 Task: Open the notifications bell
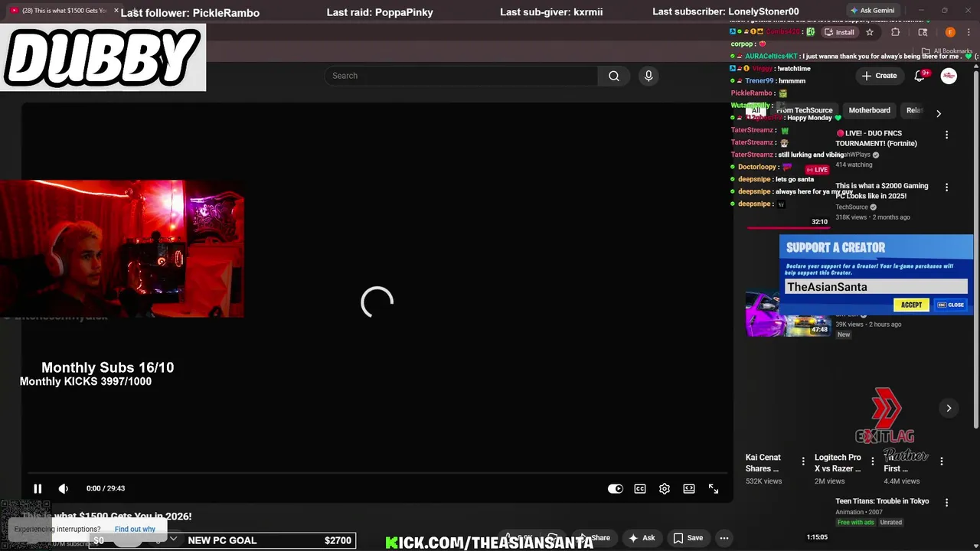pyautogui.click(x=921, y=76)
